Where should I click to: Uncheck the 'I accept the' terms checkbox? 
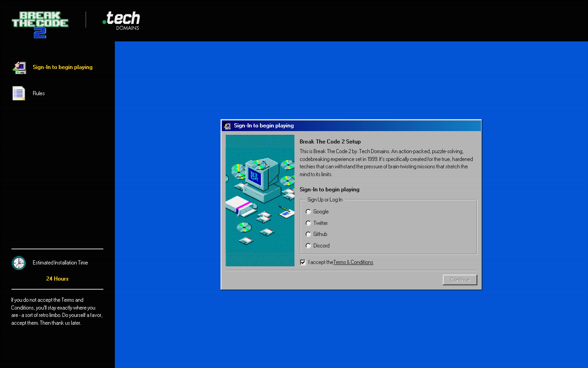[303, 262]
